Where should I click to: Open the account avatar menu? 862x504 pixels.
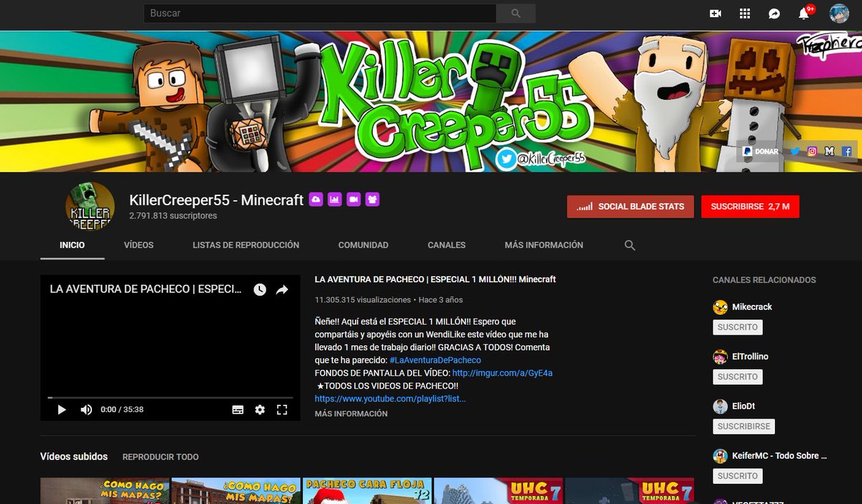coord(839,13)
